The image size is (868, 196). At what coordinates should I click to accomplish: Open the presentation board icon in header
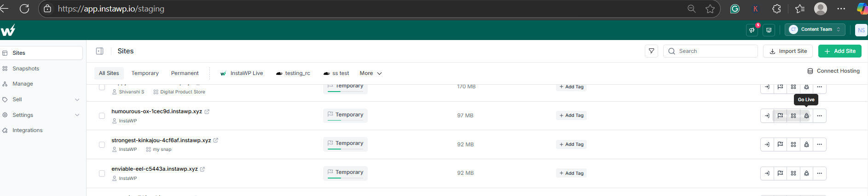pyautogui.click(x=769, y=30)
